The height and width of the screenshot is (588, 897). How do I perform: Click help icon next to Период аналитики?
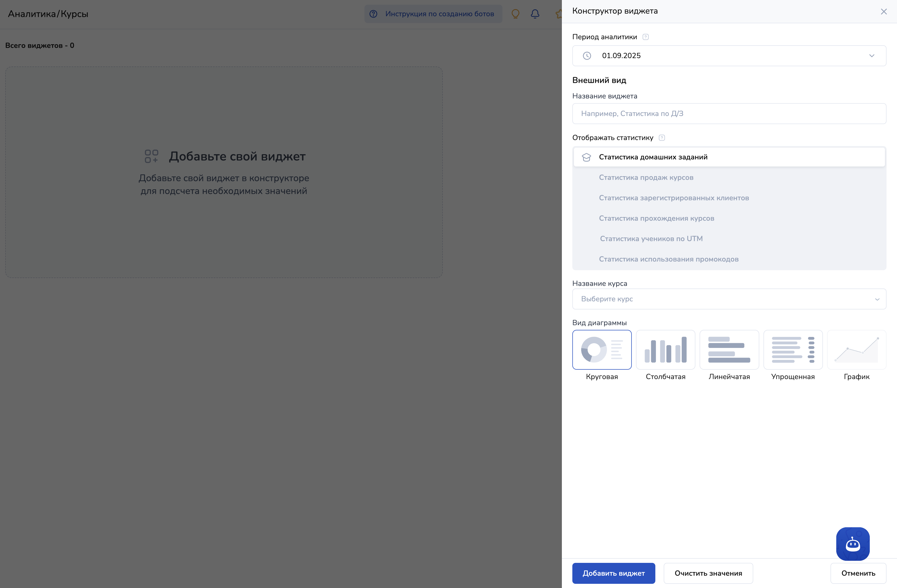point(645,37)
